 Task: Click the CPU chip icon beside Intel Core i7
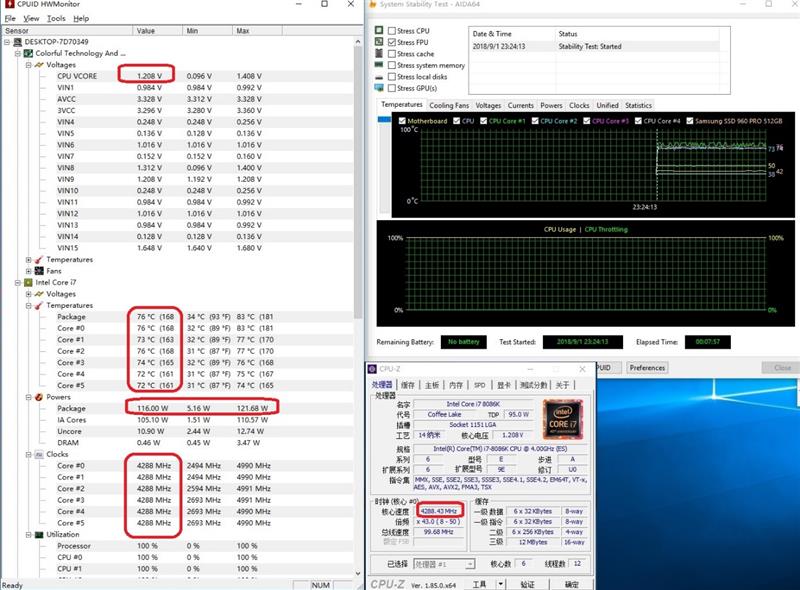click(29, 282)
